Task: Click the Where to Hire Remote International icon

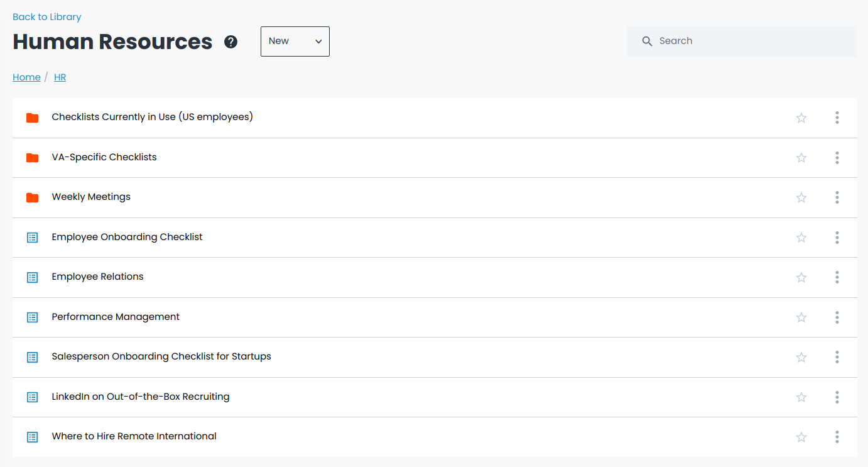Action: 33,437
